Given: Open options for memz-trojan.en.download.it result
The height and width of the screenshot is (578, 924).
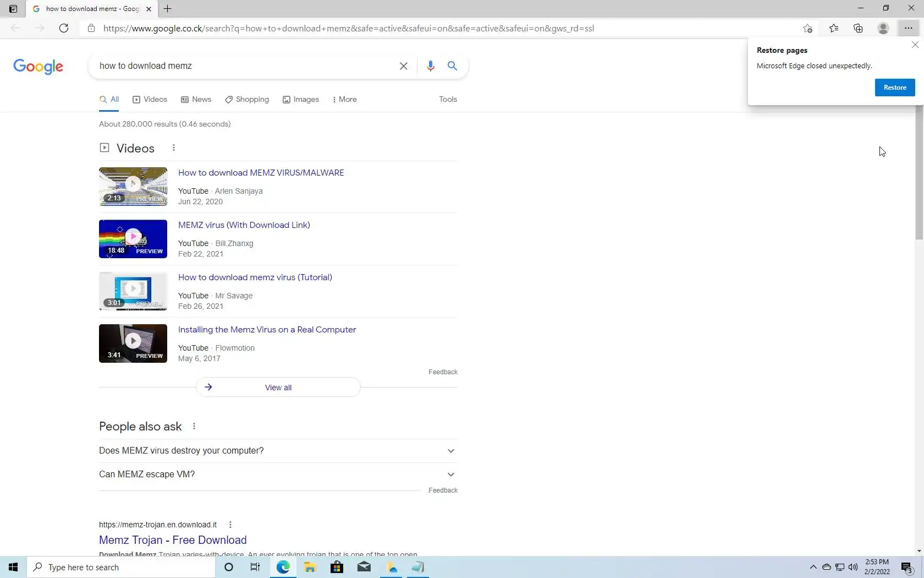Looking at the screenshot, I should point(230,525).
